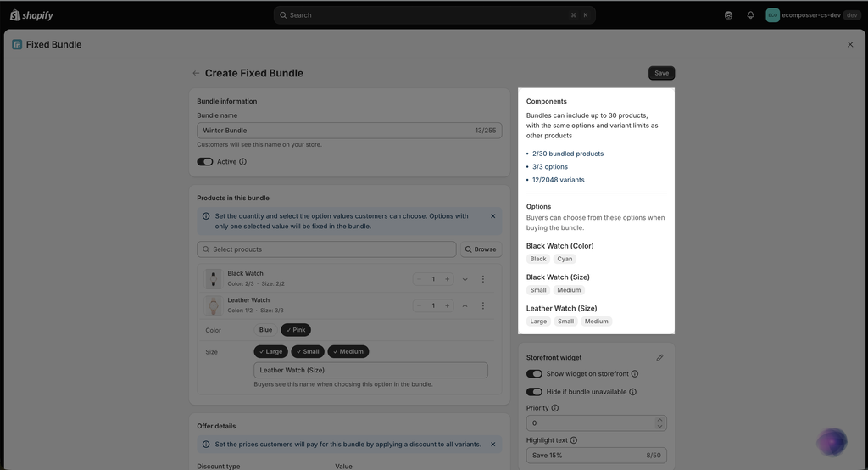Open the Leather Watch product thumbnail
This screenshot has width=868, height=470.
click(213, 305)
